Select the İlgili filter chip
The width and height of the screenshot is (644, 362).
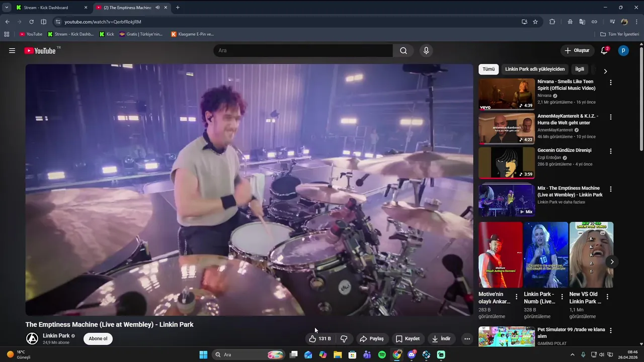[x=580, y=69]
